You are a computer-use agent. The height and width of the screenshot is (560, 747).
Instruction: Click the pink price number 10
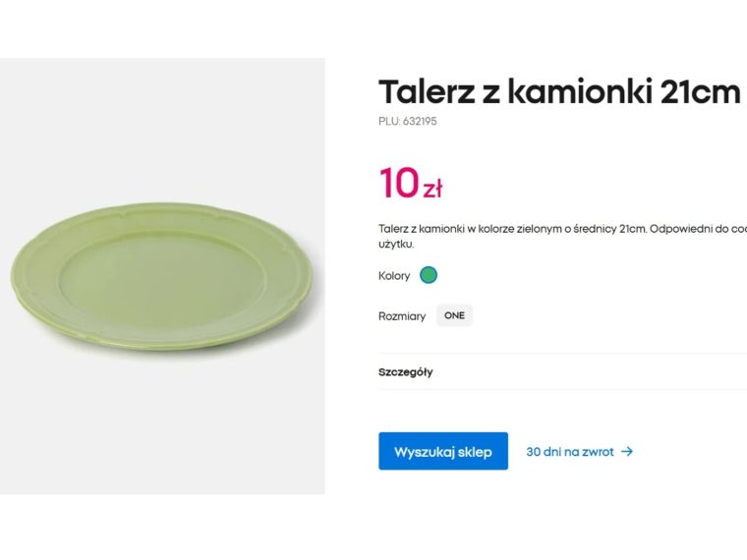399,184
